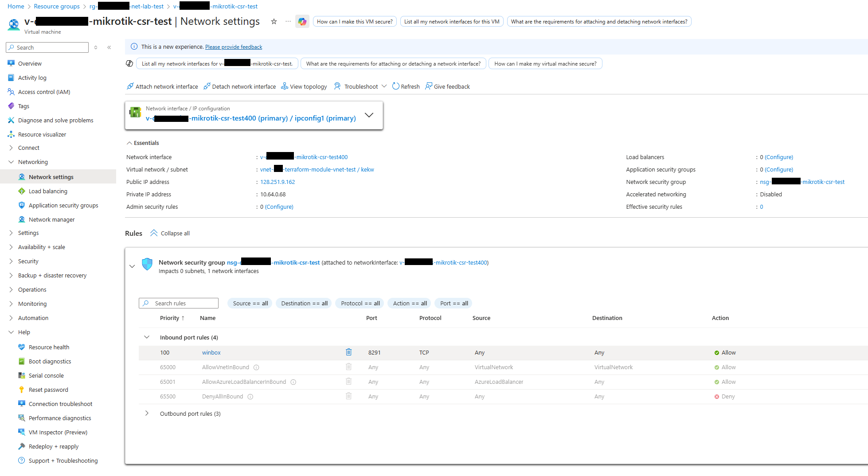The image size is (868, 476).
Task: Click the Serial console icon
Action: tap(22, 375)
